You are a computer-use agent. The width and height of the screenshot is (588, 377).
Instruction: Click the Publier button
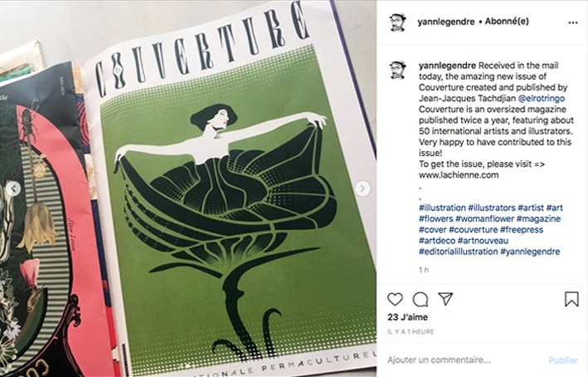(563, 360)
